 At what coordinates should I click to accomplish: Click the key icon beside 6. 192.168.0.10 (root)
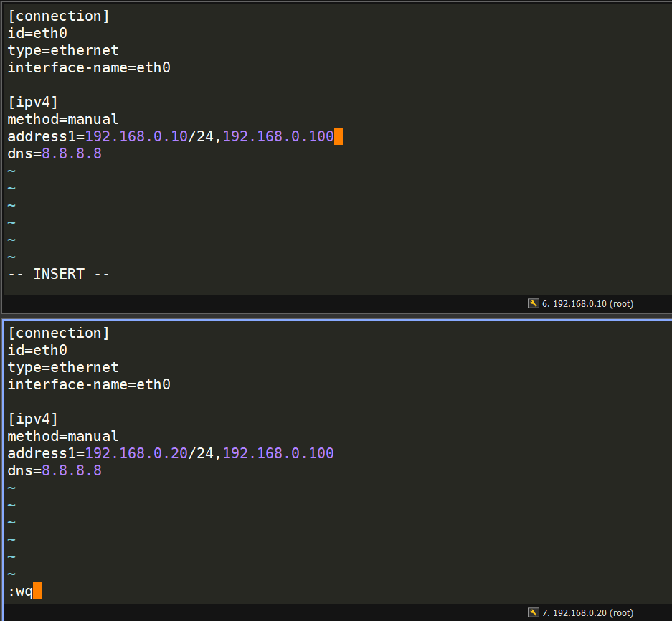[x=533, y=303]
